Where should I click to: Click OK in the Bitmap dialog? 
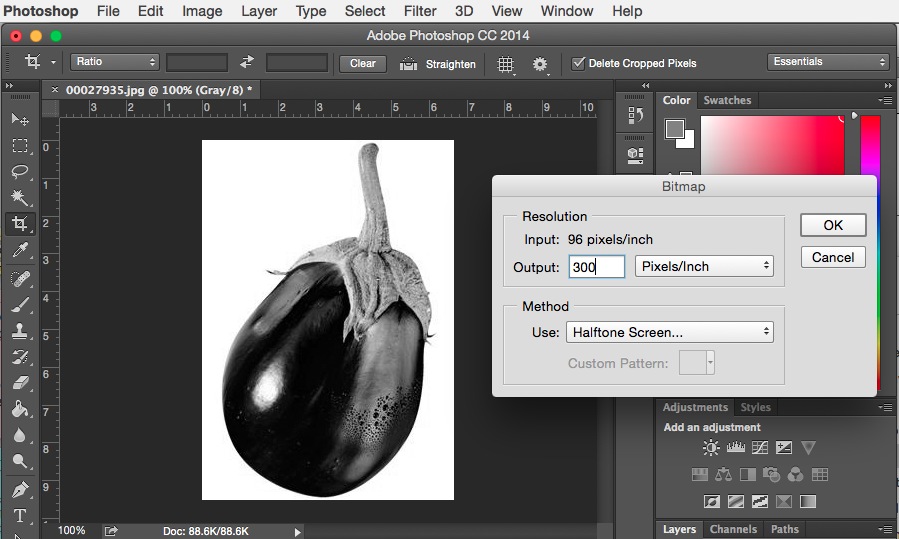833,225
